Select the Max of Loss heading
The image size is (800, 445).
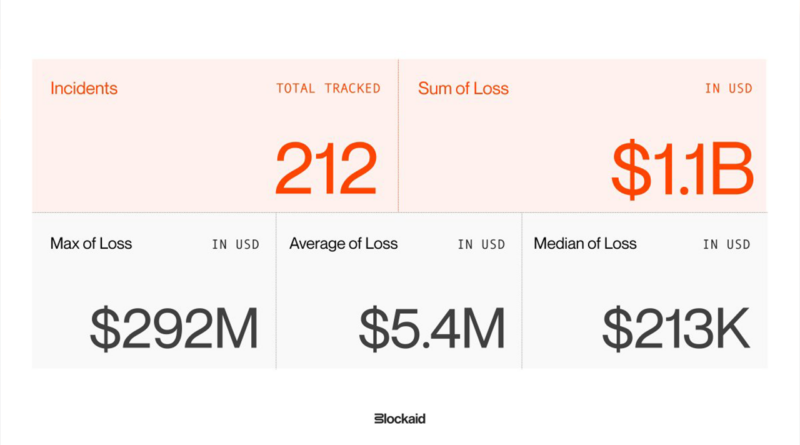click(x=91, y=243)
